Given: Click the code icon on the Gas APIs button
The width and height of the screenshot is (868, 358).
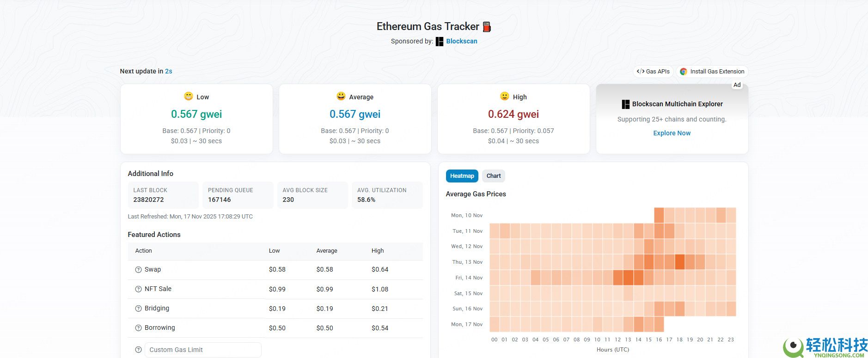Looking at the screenshot, I should pyautogui.click(x=640, y=71).
